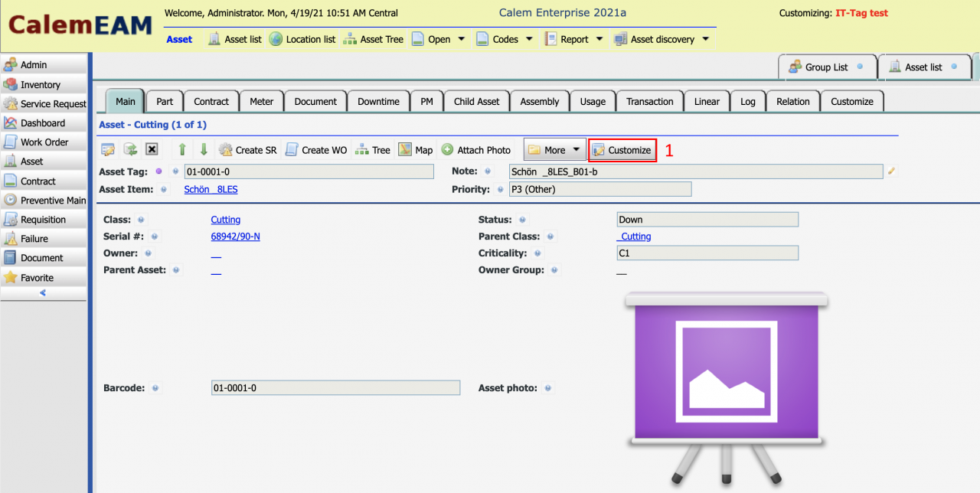Screen dimensions: 980x493
Task: Switch to the Child Asset tab
Action: coord(476,101)
